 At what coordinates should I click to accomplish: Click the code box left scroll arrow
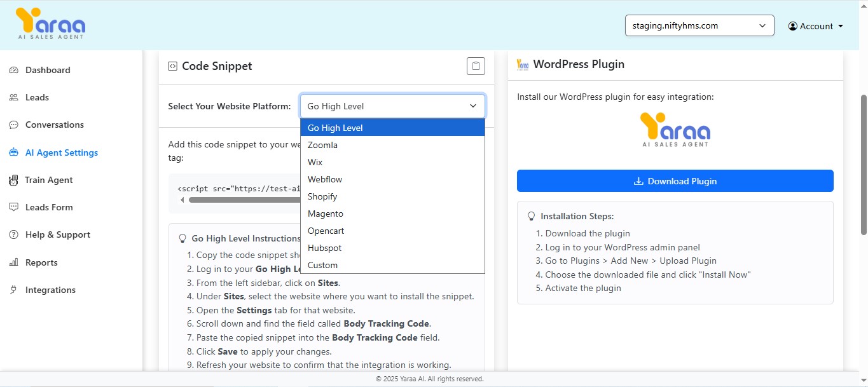182,200
